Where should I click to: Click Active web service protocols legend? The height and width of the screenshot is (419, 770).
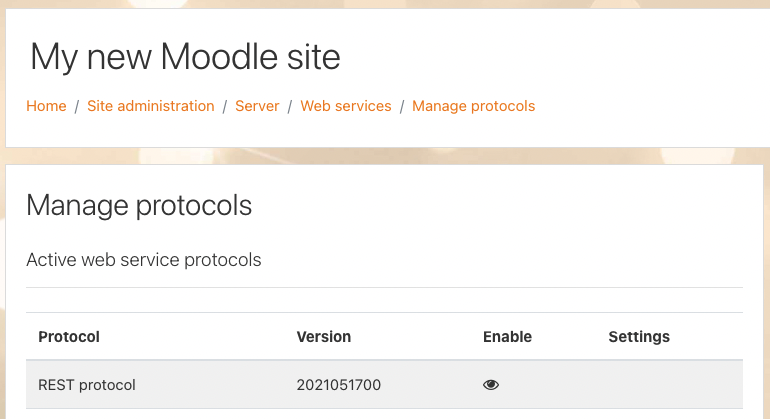pyautogui.click(x=144, y=260)
